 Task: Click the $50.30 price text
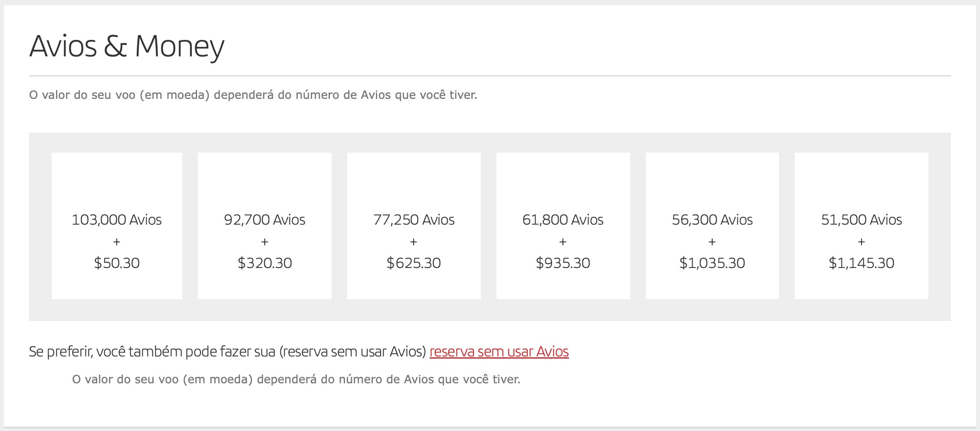[117, 263]
